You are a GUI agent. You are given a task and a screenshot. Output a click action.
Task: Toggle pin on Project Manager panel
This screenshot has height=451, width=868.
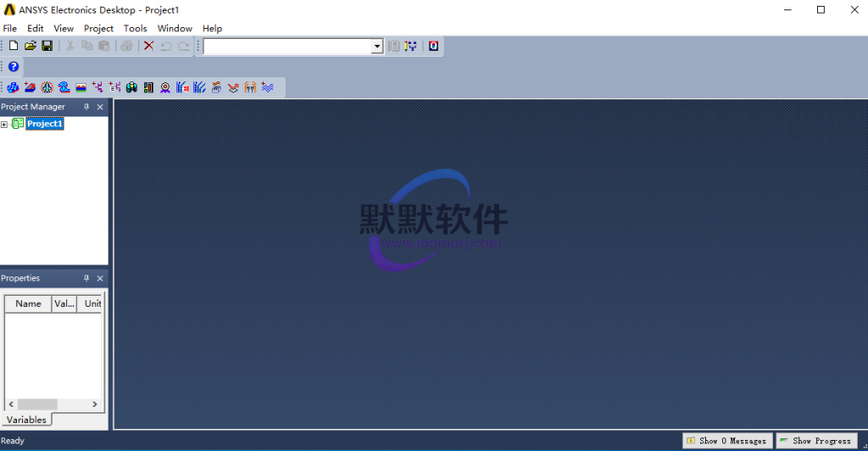(86, 107)
